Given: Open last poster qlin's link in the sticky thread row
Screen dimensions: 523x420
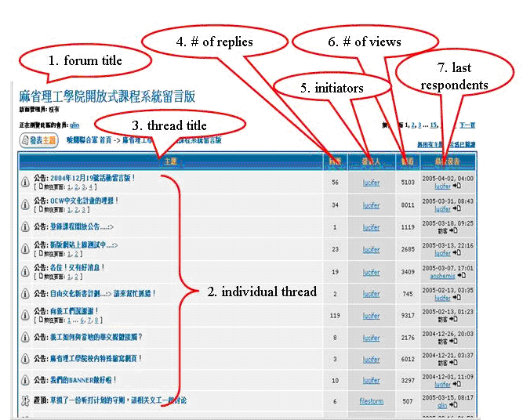Looking at the screenshot, I should [x=442, y=405].
